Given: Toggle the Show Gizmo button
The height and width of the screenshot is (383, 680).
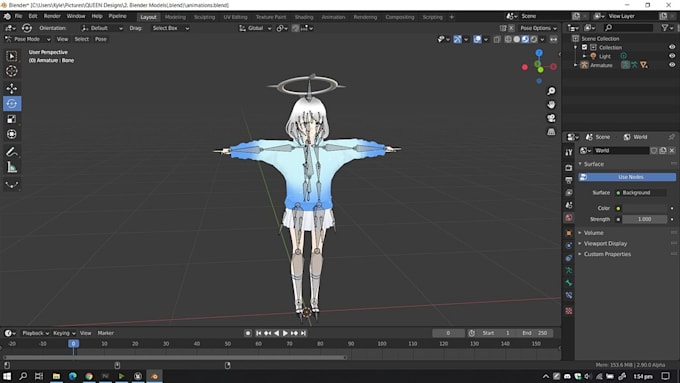Looking at the screenshot, I should tap(458, 39).
